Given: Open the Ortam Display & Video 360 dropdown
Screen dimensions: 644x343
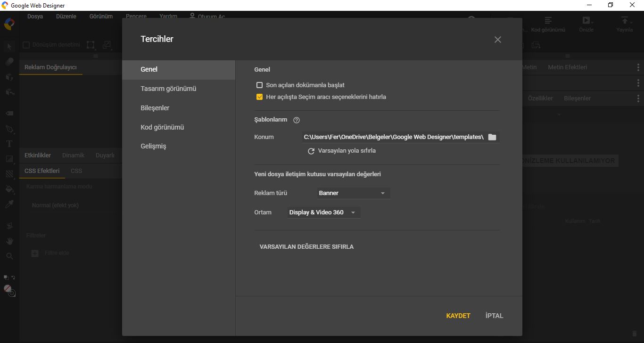Looking at the screenshot, I should pos(324,212).
